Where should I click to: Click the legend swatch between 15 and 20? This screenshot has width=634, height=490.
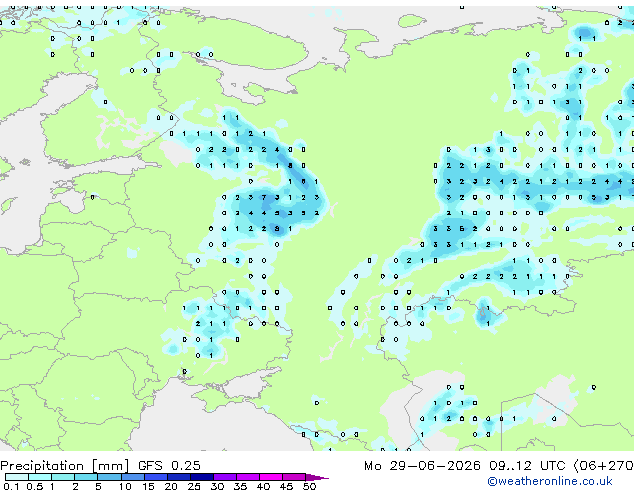click(155, 477)
